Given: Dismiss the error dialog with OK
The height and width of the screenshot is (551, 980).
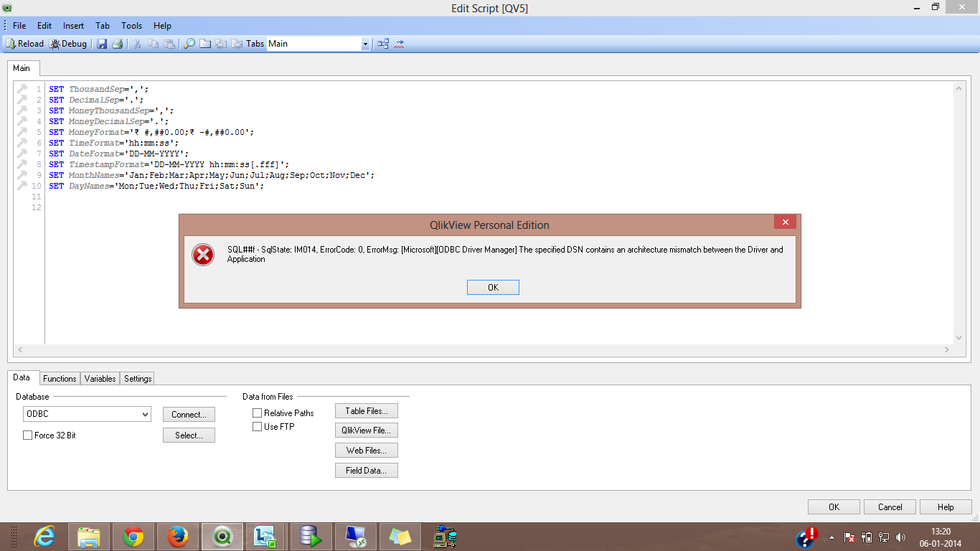Looking at the screenshot, I should (x=493, y=287).
